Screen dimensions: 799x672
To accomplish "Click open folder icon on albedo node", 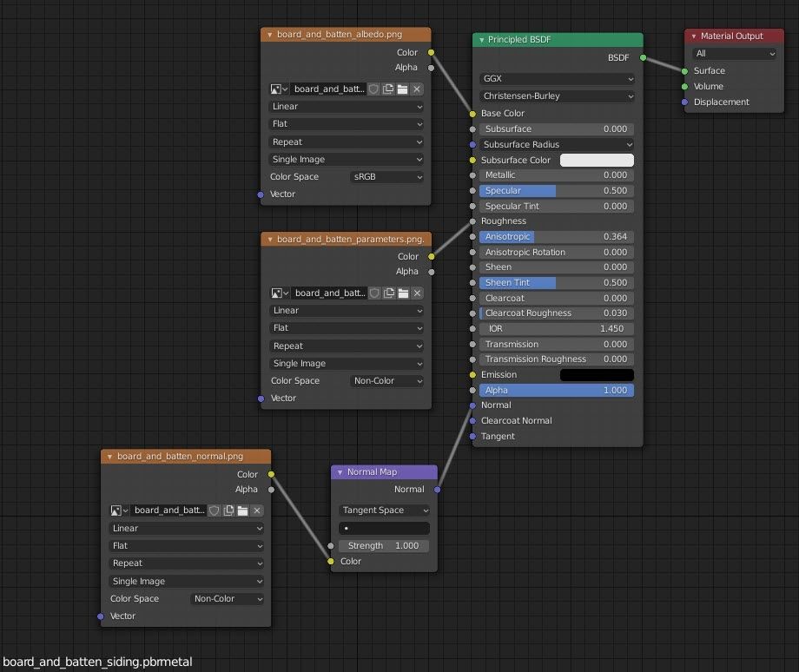I will pyautogui.click(x=402, y=89).
